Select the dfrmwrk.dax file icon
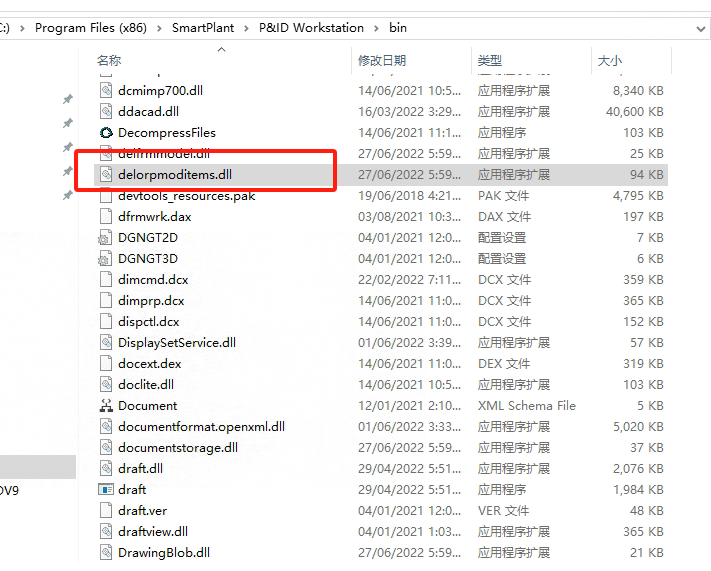This screenshot has width=711, height=571. 106,216
